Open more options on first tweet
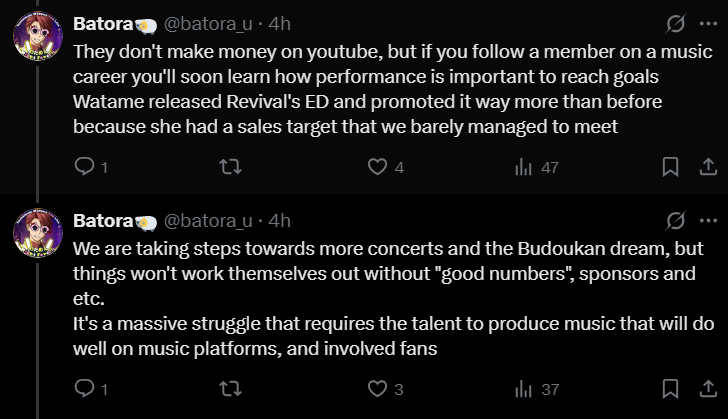The height and width of the screenshot is (419, 728). coord(707,24)
